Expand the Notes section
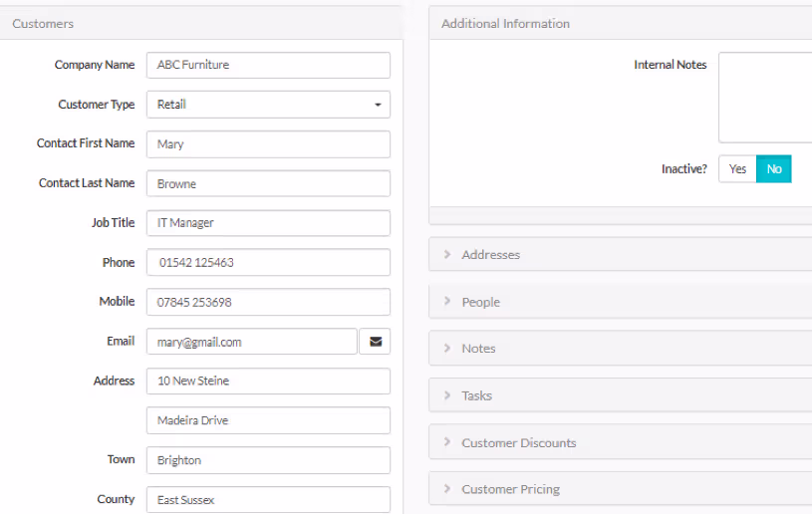 [x=621, y=349]
